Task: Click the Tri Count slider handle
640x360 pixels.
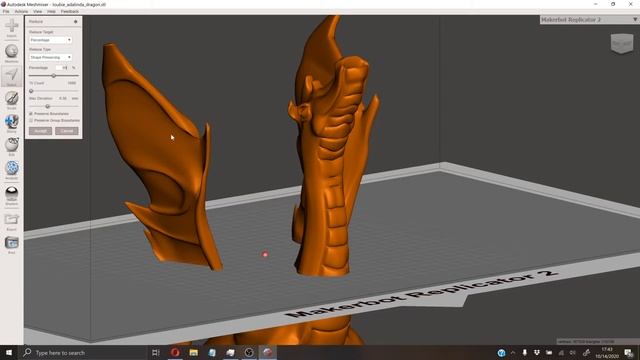Action: 31,91
